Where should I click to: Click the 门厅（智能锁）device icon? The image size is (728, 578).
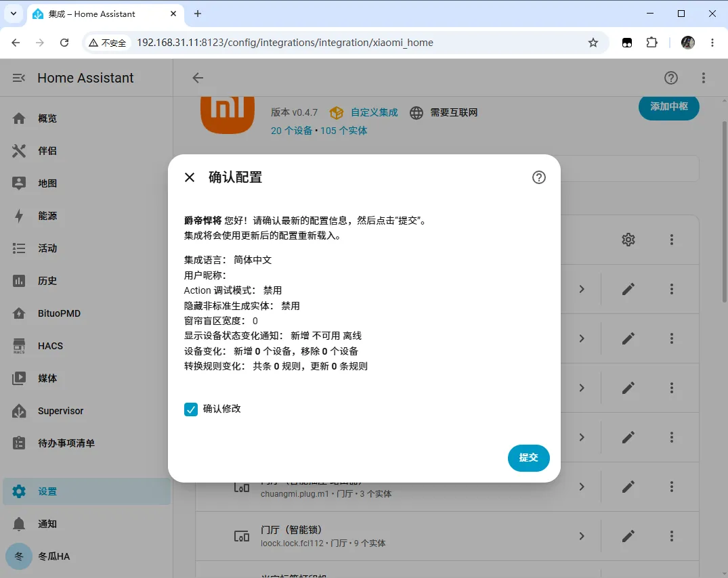pyautogui.click(x=242, y=537)
